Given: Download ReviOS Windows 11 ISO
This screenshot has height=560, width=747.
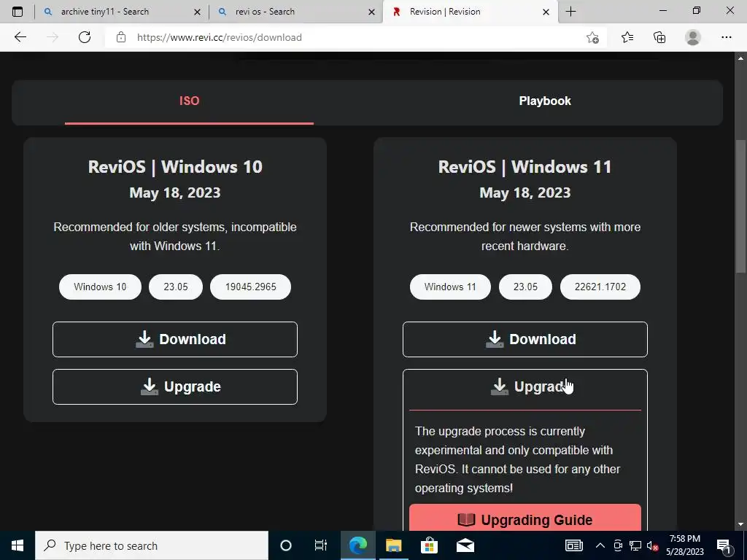Looking at the screenshot, I should [x=525, y=339].
